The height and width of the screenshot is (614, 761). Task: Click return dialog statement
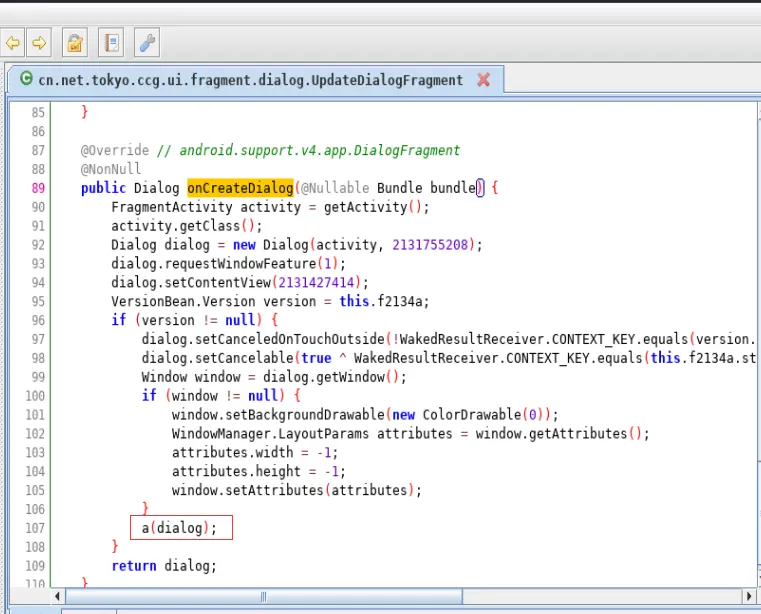pos(164,566)
